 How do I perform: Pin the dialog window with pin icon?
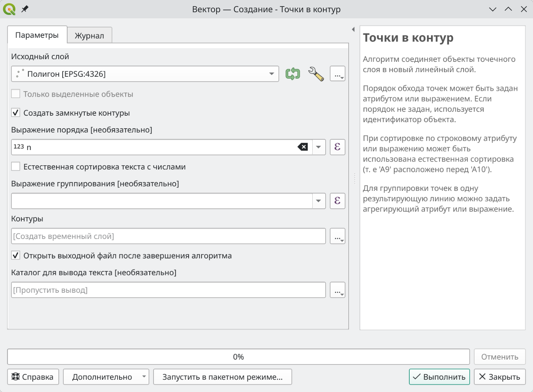click(x=25, y=9)
